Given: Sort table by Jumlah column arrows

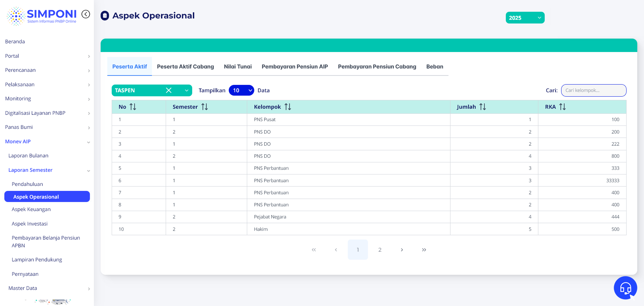Looking at the screenshot, I should 483,107.
